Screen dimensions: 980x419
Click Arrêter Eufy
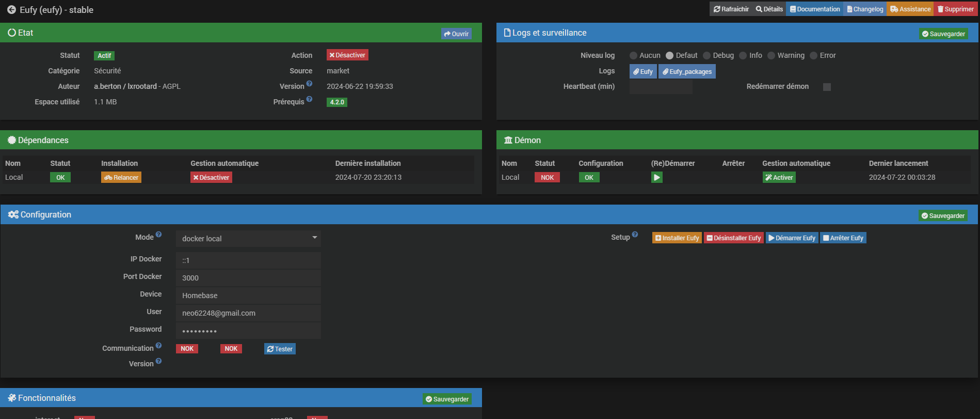coord(843,238)
